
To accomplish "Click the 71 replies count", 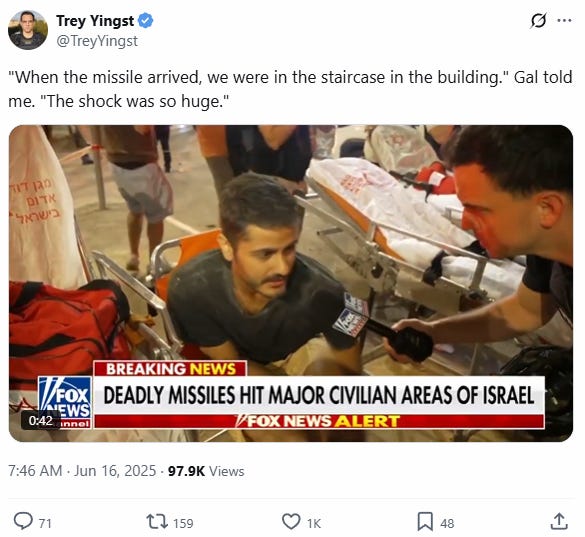I will tap(45, 523).
